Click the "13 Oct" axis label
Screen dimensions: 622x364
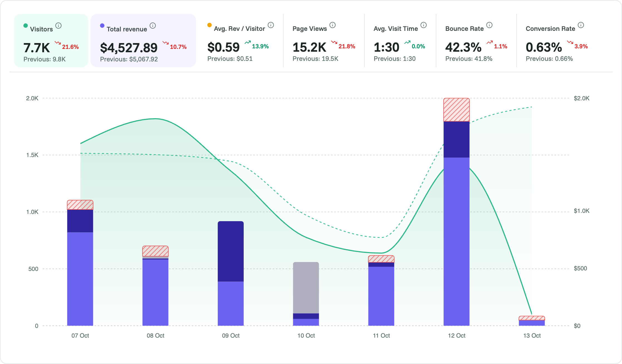point(532,335)
